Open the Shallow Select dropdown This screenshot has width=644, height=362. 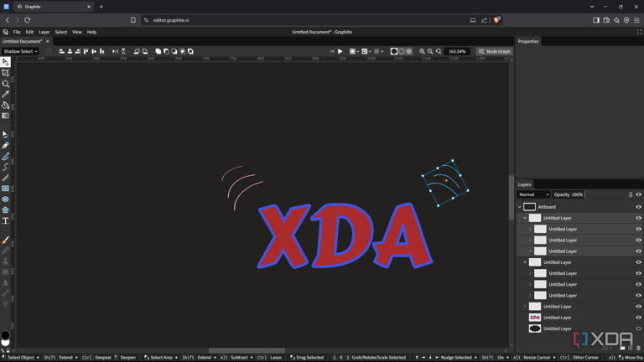tap(20, 51)
